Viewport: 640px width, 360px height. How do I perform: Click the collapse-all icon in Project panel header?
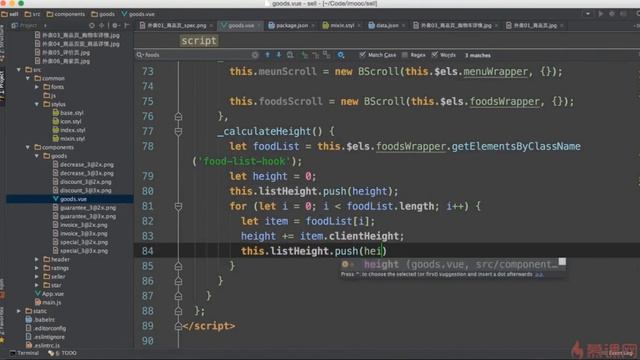click(x=102, y=25)
